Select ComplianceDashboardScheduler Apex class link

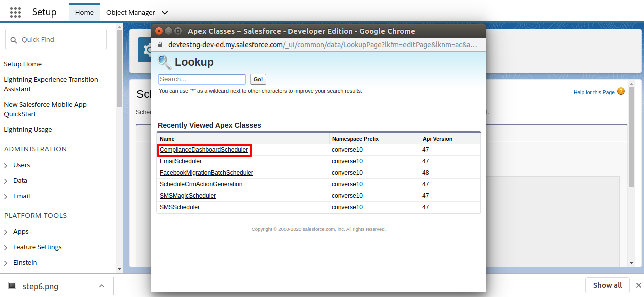[x=203, y=150]
